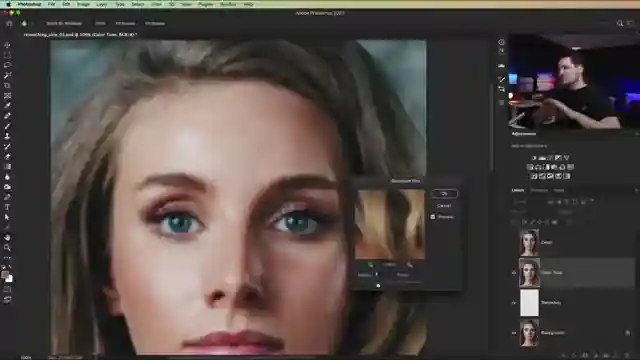Change the screen mode icon
This screenshot has width=640, height=360.
(7, 299)
